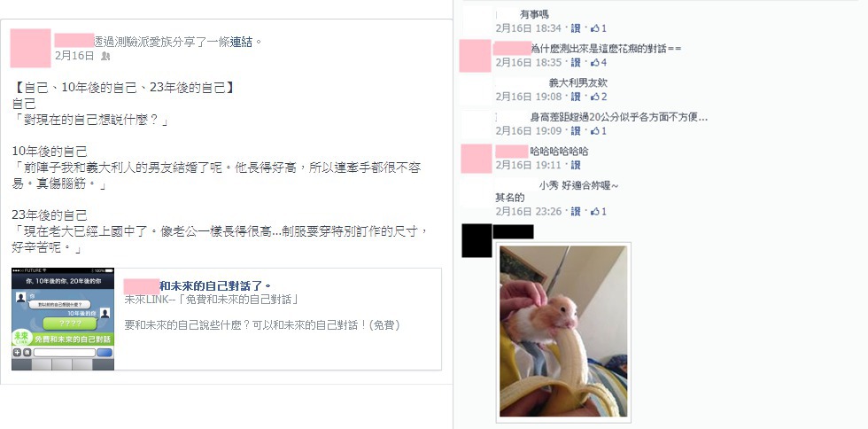Viewport: 868px width, 429px height.
Task: Click the post date 2月16日 timestamp
Action: tap(74, 56)
